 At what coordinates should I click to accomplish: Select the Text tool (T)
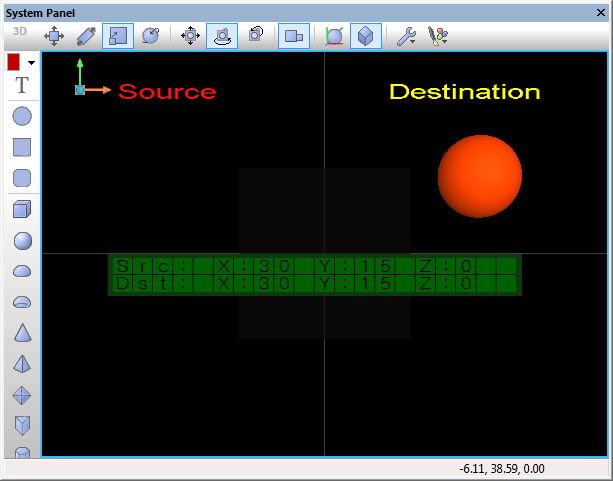pyautogui.click(x=22, y=85)
